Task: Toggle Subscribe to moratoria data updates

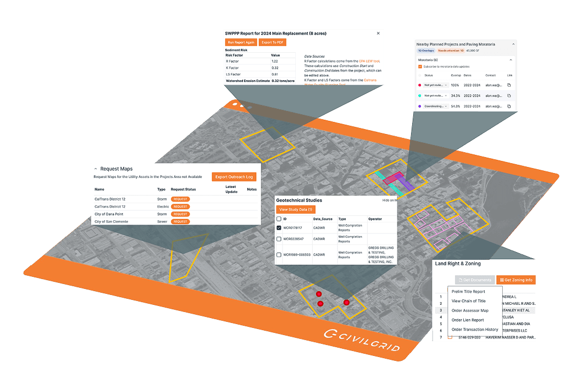Action: click(x=420, y=67)
